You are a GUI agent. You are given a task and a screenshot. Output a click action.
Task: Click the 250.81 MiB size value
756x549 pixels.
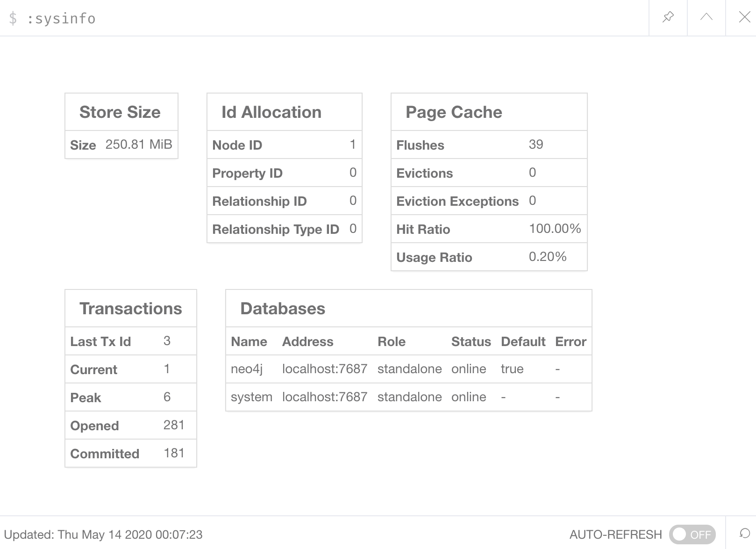(x=139, y=144)
